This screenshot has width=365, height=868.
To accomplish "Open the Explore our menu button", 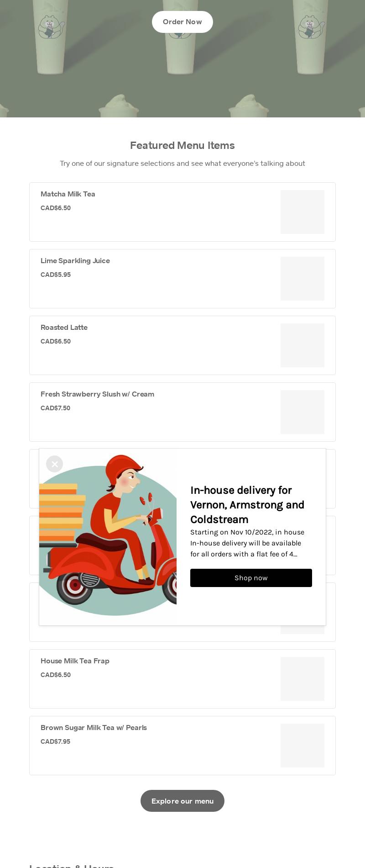I will [x=182, y=801].
